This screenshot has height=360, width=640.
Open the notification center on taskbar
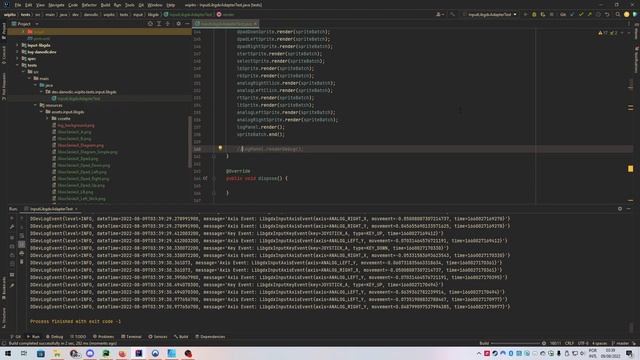click(629, 353)
